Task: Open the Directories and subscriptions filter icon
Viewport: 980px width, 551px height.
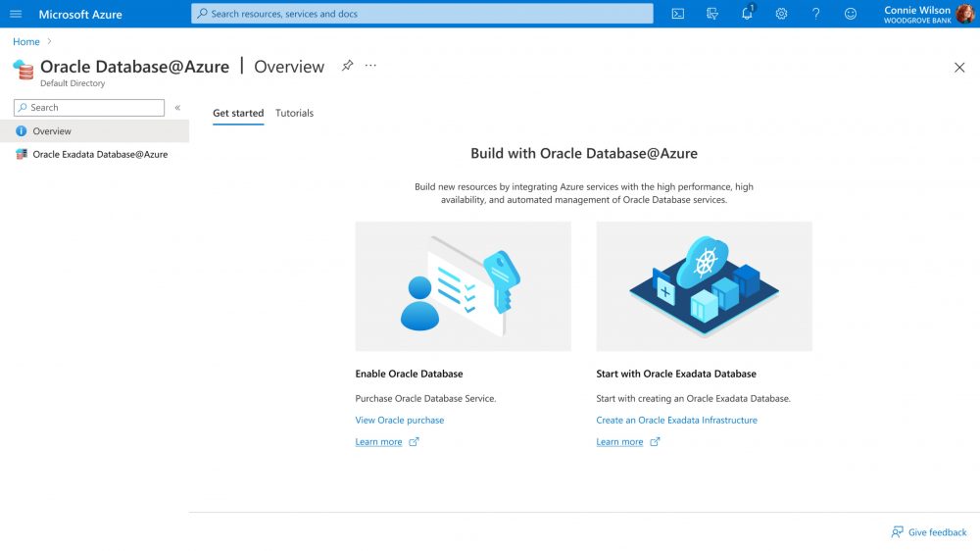Action: click(712, 14)
